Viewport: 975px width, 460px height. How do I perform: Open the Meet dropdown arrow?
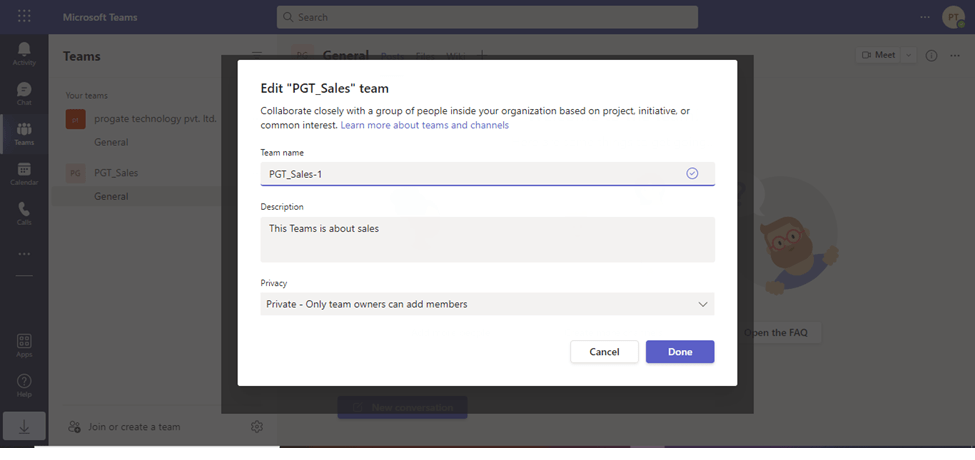coord(909,56)
